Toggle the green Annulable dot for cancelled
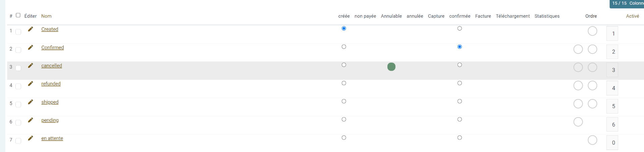 click(391, 67)
